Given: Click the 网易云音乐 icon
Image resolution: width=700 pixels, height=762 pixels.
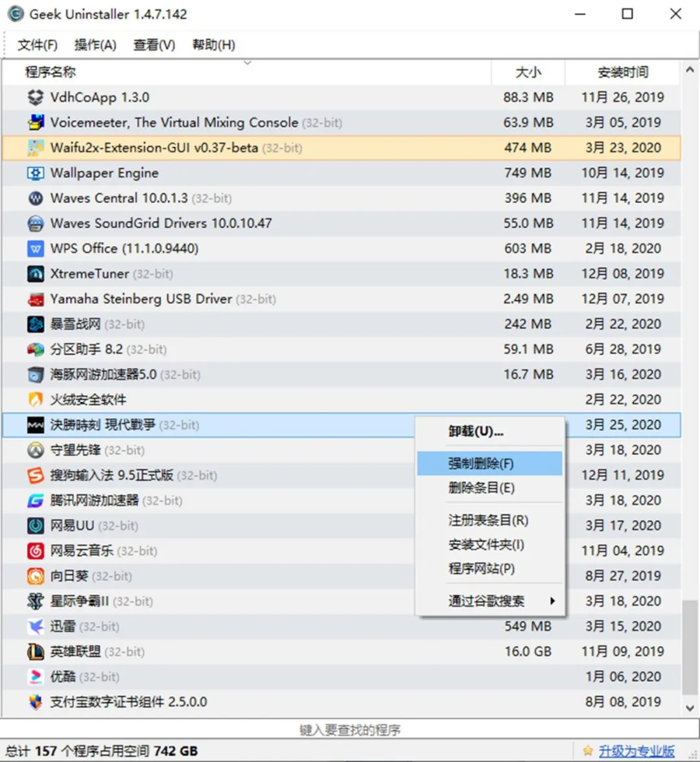Looking at the screenshot, I should pos(35,551).
